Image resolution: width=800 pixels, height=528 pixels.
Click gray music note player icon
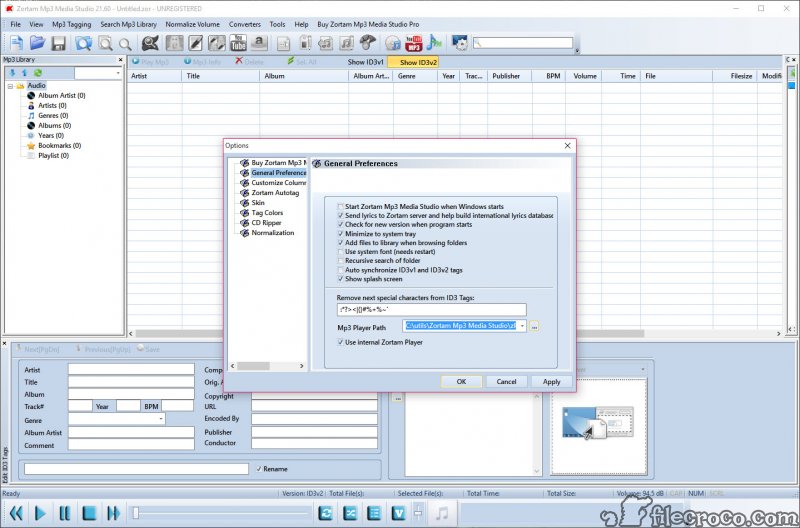[442, 513]
